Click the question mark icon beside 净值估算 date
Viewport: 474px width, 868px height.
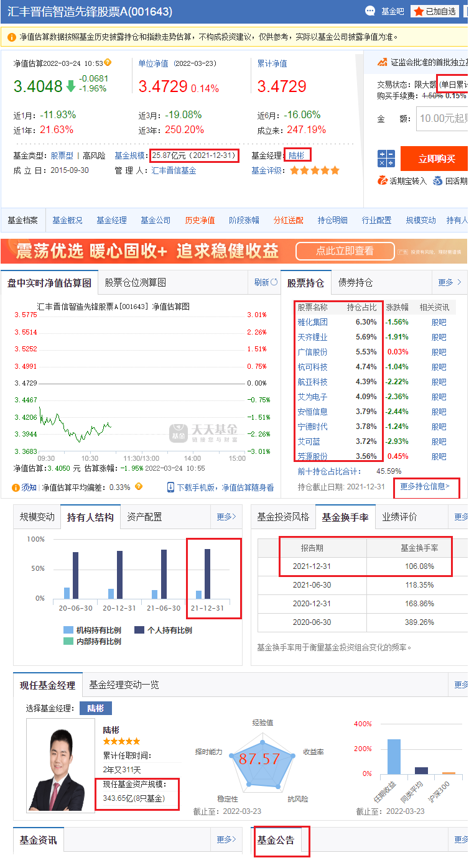108,62
